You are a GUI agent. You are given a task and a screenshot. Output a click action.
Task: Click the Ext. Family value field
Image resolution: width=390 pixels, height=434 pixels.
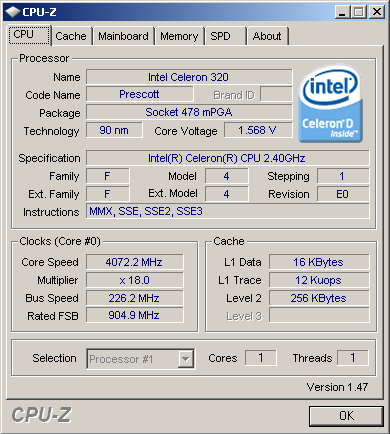point(107,194)
